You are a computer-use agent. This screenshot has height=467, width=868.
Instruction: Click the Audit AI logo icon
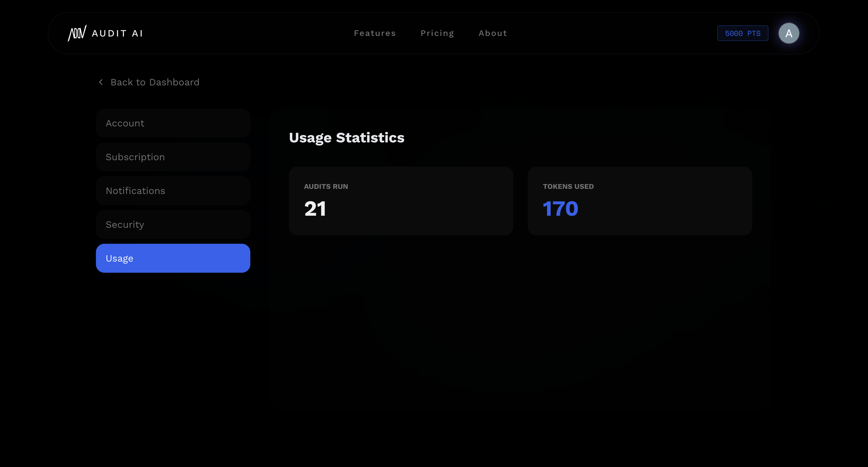pos(78,33)
